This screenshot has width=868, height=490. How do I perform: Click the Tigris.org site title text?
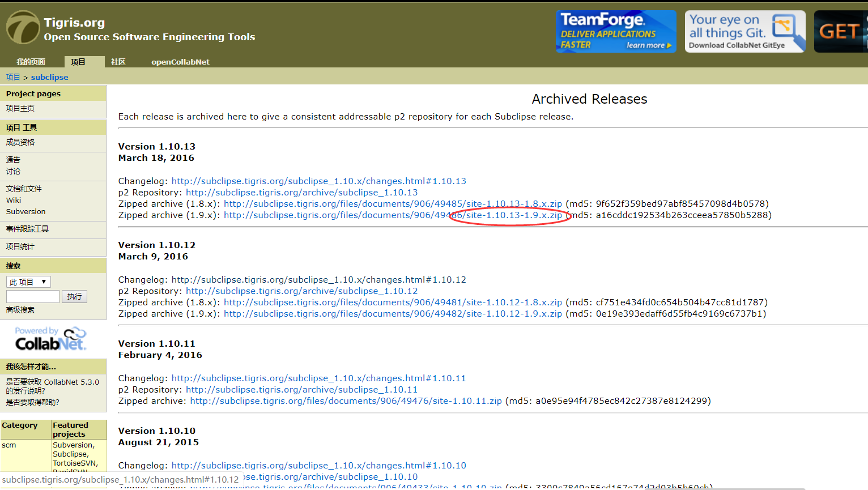(74, 23)
